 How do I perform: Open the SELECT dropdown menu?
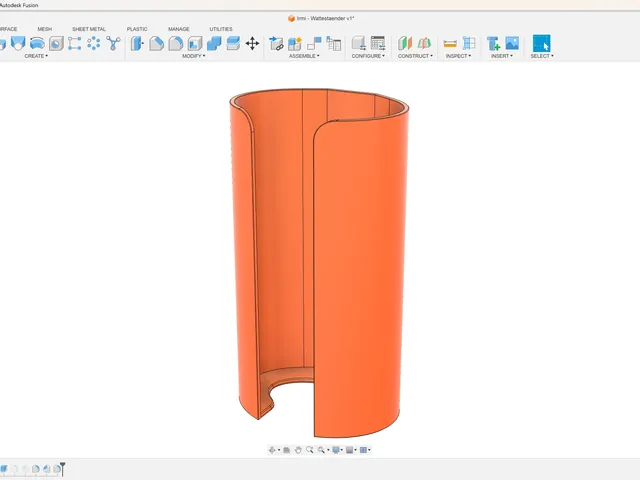[x=542, y=56]
